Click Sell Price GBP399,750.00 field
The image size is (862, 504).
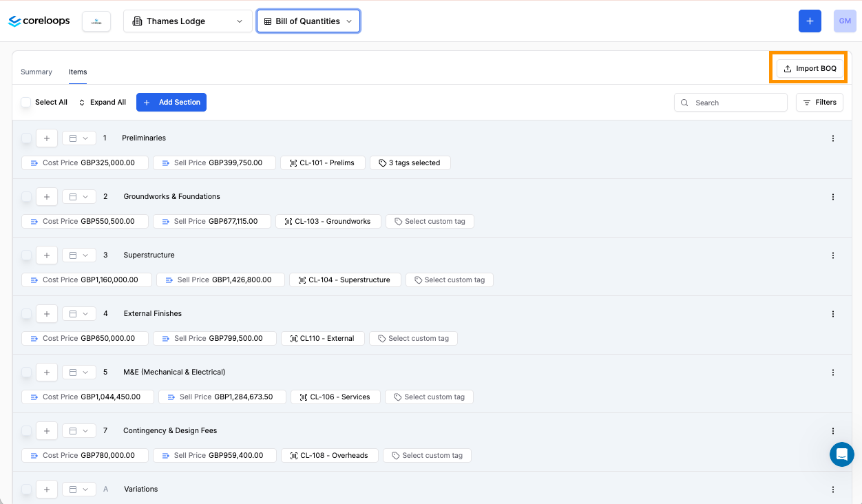(x=215, y=163)
